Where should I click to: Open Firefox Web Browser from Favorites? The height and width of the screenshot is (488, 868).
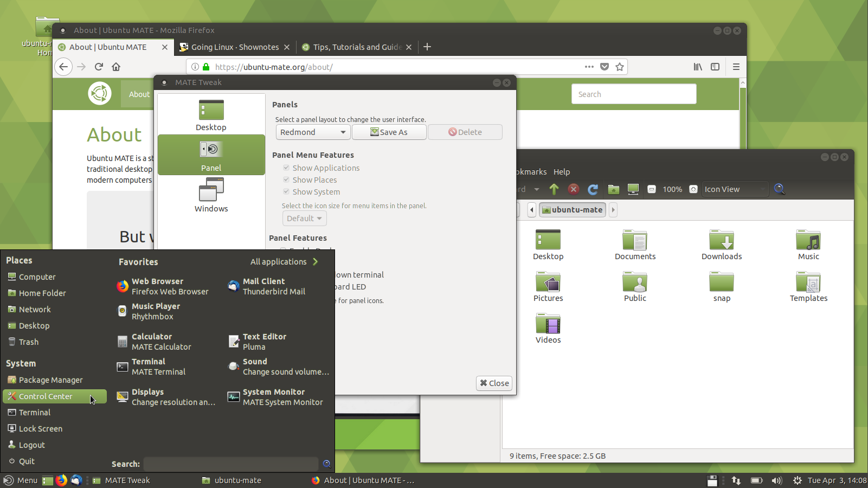coord(163,286)
